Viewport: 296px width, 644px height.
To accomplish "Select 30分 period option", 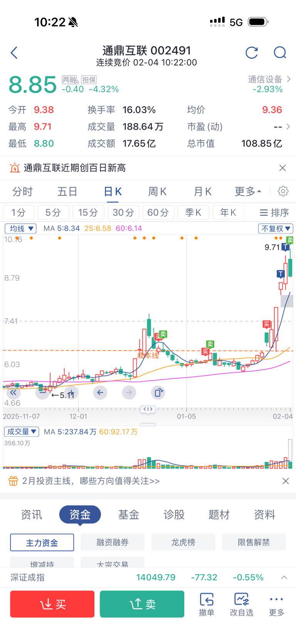I will tap(123, 213).
